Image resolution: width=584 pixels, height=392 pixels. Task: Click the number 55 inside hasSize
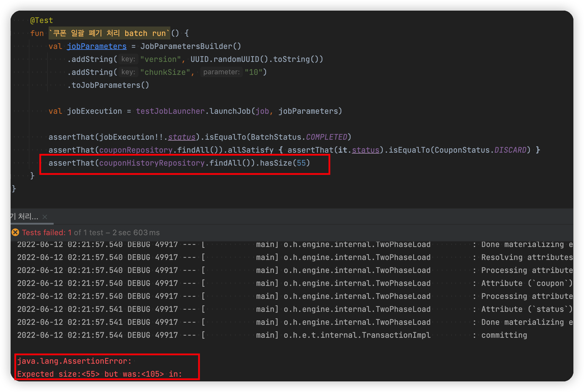point(301,163)
